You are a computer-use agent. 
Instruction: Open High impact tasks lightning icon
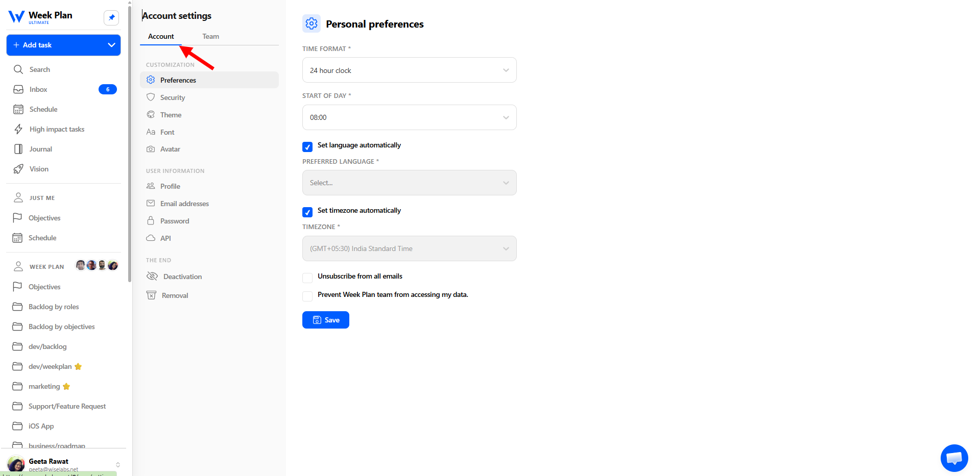pyautogui.click(x=18, y=129)
